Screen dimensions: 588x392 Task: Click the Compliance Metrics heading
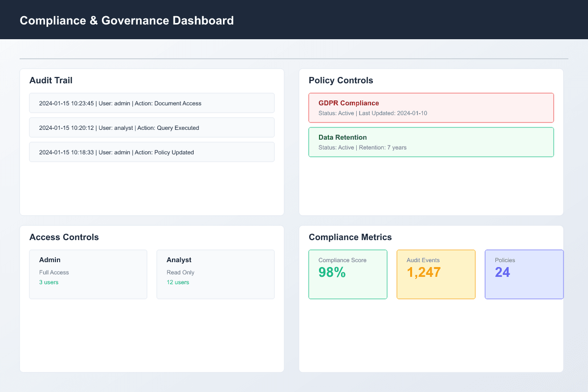(350, 237)
